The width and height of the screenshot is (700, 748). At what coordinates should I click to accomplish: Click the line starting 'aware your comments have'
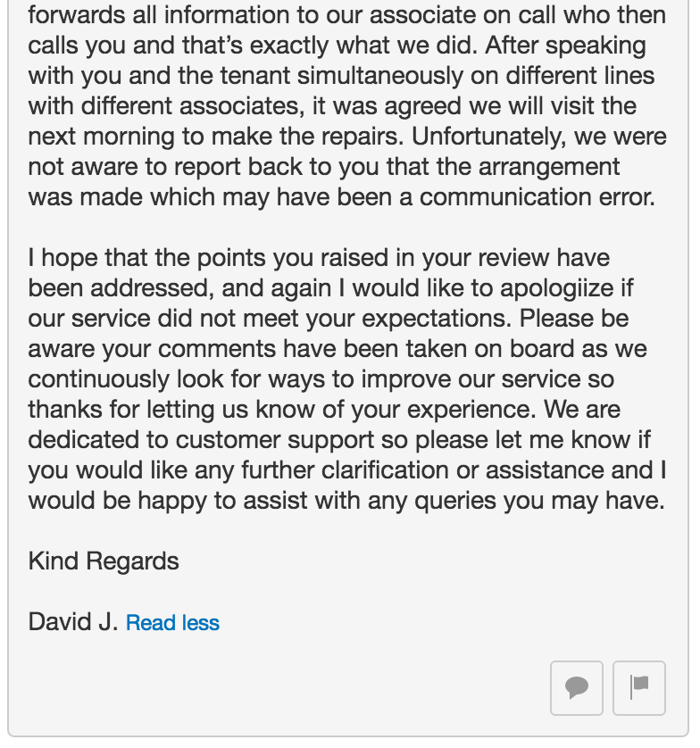tap(337, 349)
